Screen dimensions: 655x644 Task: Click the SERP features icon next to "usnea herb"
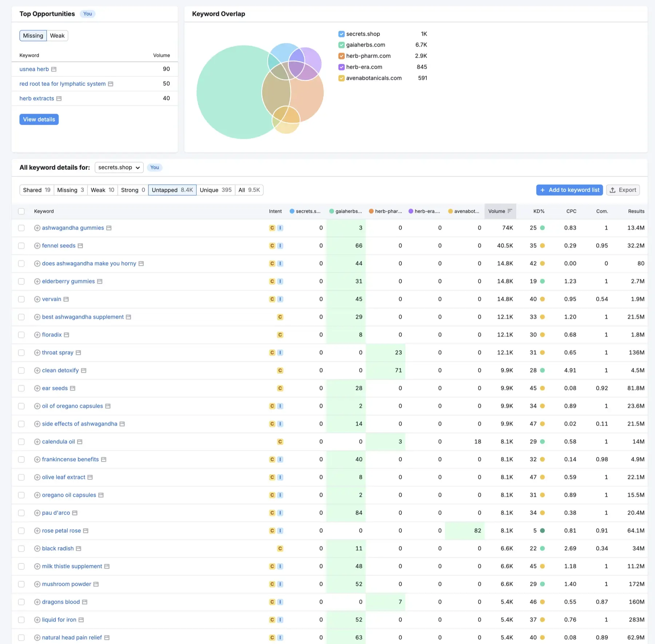[x=54, y=69]
